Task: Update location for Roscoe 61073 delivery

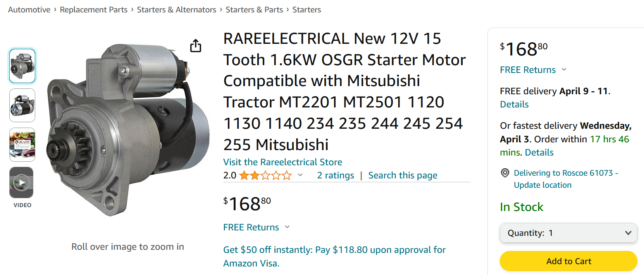Action: tap(542, 185)
